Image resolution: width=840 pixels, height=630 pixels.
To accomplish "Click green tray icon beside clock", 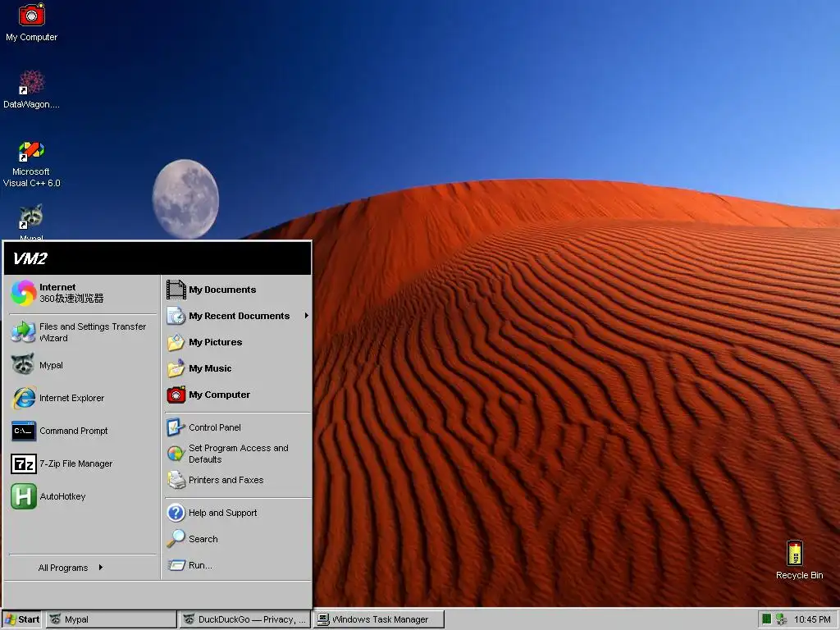I will click(x=767, y=619).
